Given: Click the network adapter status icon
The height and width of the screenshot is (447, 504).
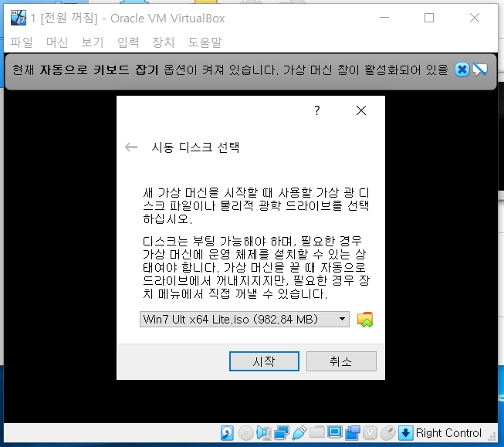Looking at the screenshot, I should click(x=282, y=433).
